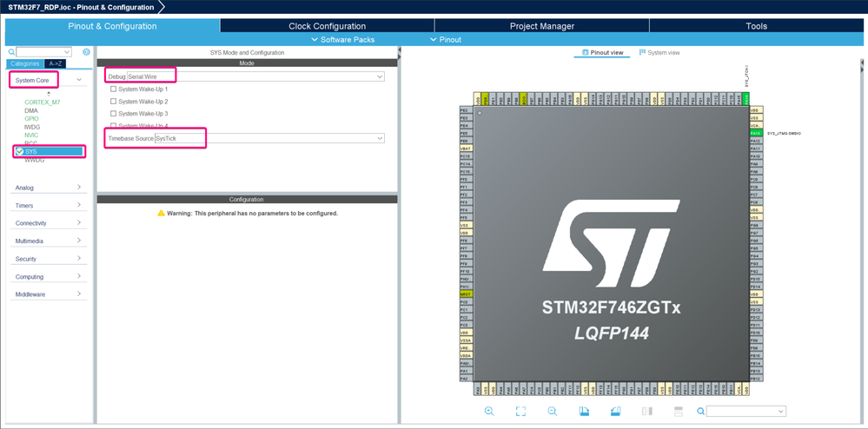The image size is (868, 429).
Task: Click the SYS_JTMS-SWDIO pin label
Action: [784, 134]
